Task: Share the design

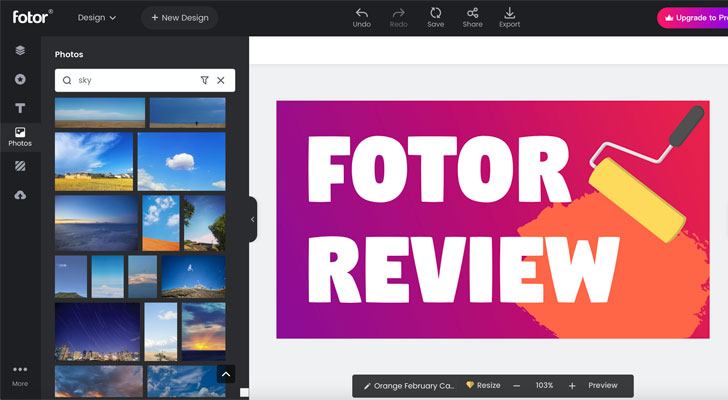Action: click(472, 18)
